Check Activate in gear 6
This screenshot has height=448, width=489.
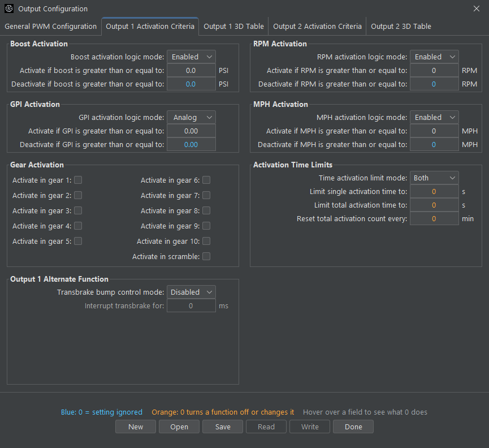tap(206, 180)
